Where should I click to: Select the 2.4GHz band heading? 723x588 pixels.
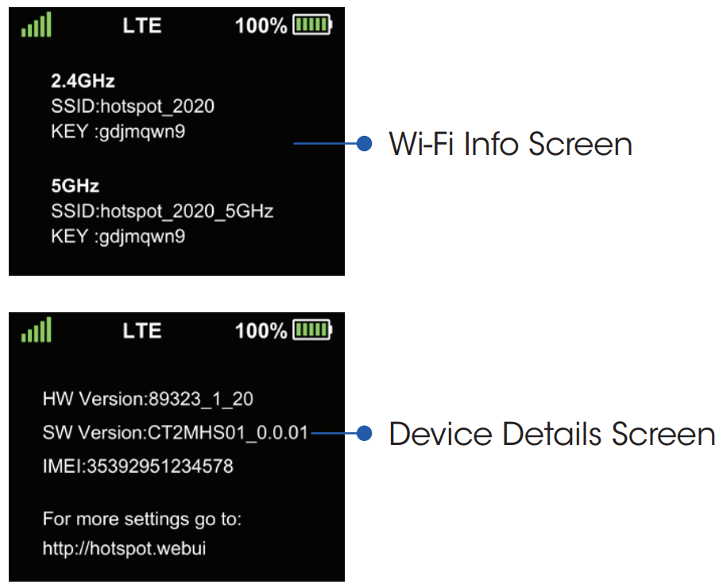click(83, 81)
